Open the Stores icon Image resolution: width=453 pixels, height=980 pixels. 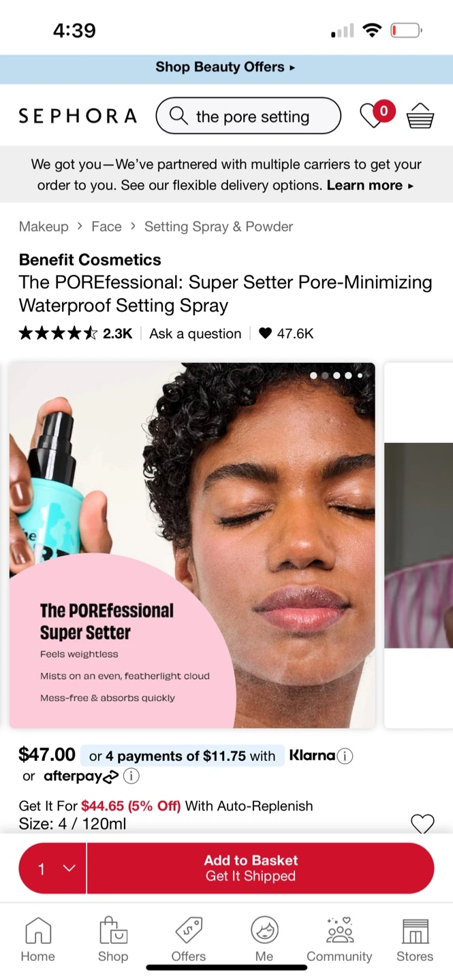415,930
